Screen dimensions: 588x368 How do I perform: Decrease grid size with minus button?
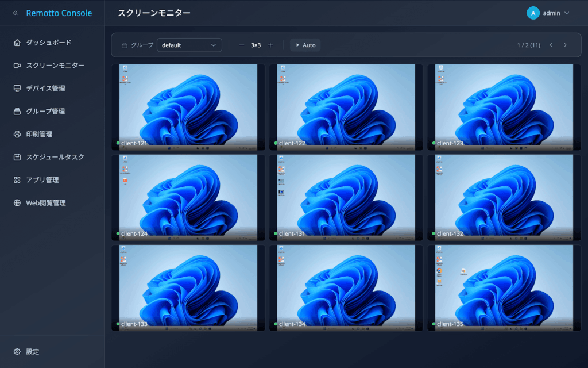tap(242, 45)
